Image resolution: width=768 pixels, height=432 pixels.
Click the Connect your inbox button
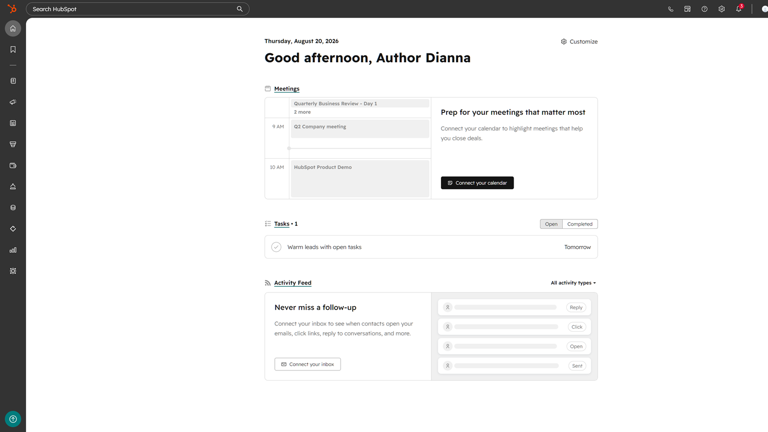pyautogui.click(x=307, y=364)
